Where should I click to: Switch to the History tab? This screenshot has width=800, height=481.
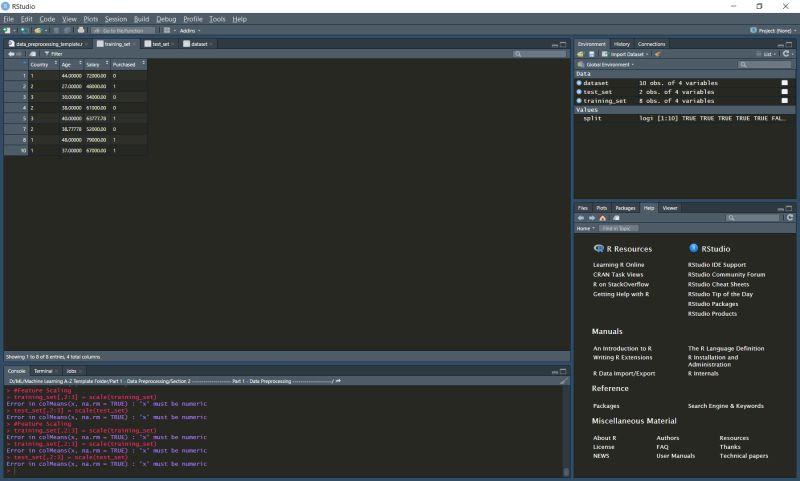621,44
